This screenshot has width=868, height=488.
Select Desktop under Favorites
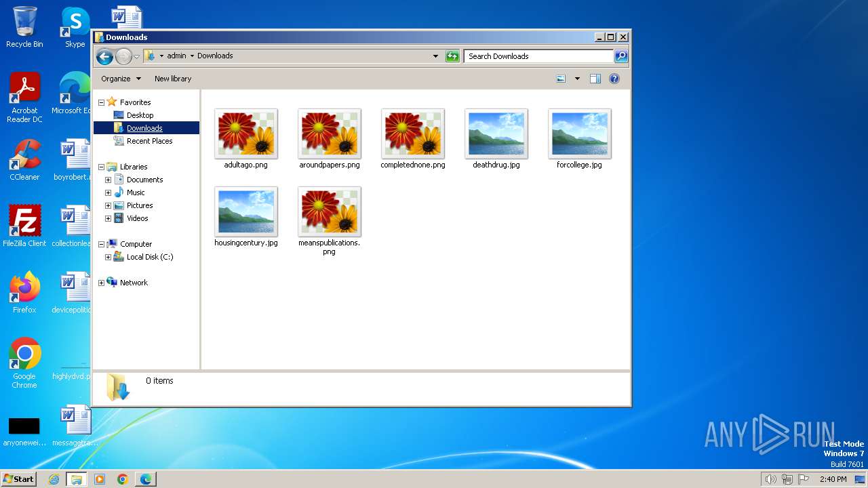[140, 115]
